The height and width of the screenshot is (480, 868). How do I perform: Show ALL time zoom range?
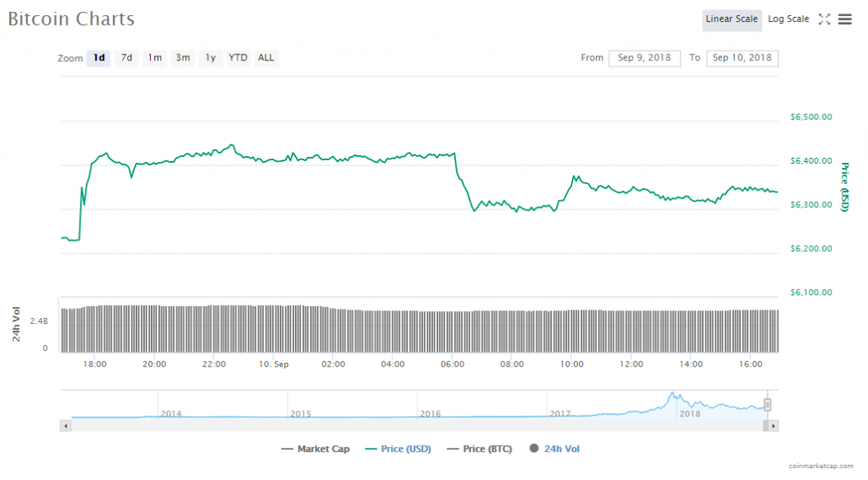tap(266, 58)
